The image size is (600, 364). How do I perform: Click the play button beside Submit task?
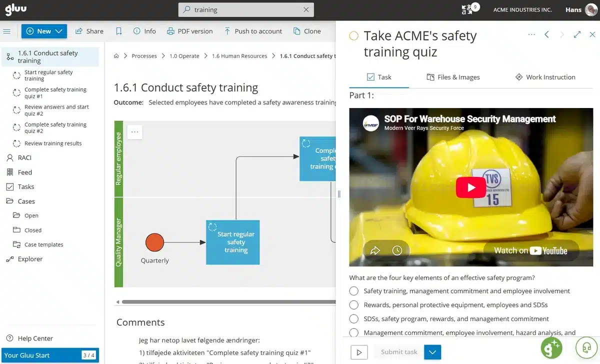pyautogui.click(x=359, y=352)
